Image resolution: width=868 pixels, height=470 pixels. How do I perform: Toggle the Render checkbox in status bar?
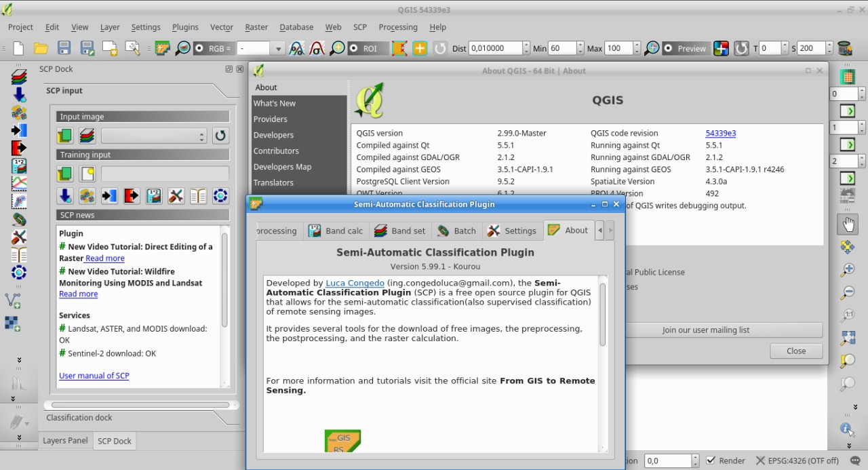[711, 461]
